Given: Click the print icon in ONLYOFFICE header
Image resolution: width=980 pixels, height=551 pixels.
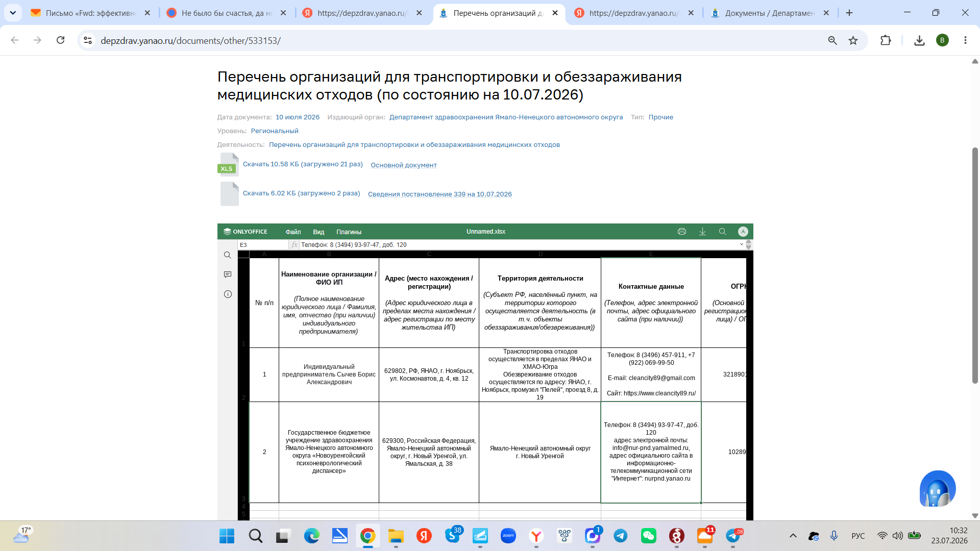Looking at the screenshot, I should point(681,232).
